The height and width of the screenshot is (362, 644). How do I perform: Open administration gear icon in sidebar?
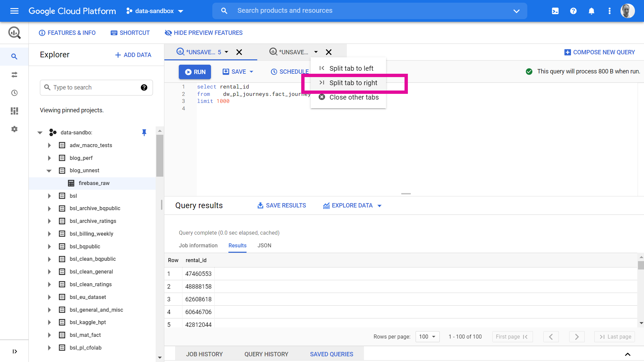[14, 129]
